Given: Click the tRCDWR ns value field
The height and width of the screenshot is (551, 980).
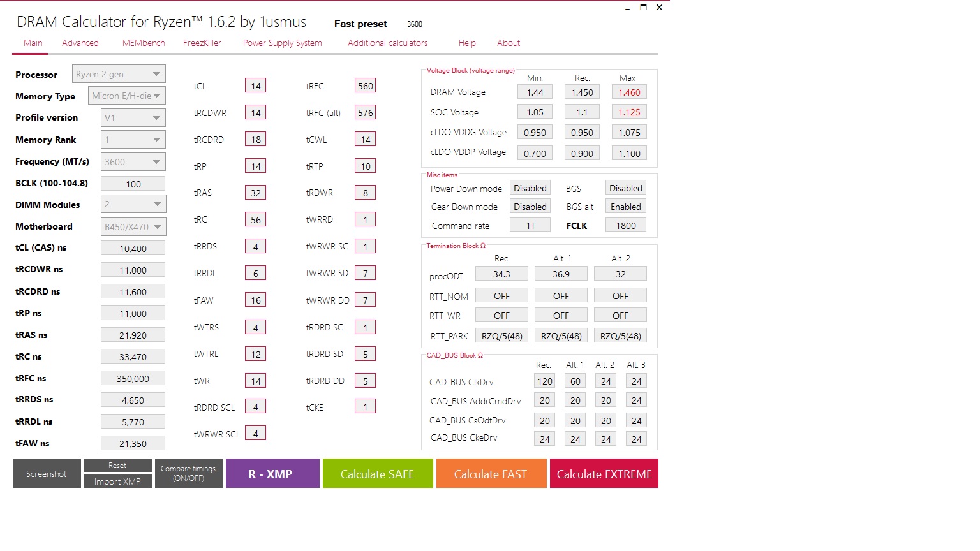Looking at the screenshot, I should tap(133, 270).
